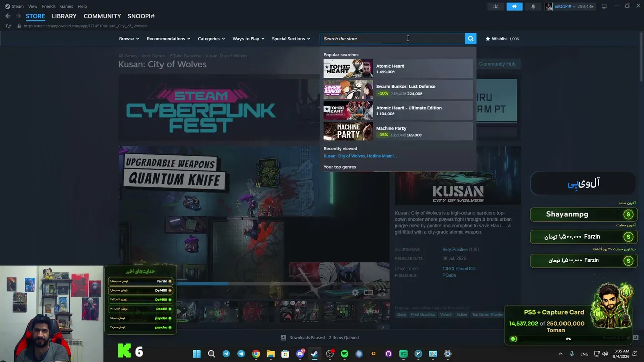Switch to the LIBRARY tab
The width and height of the screenshot is (644, 362).
pos(64,16)
